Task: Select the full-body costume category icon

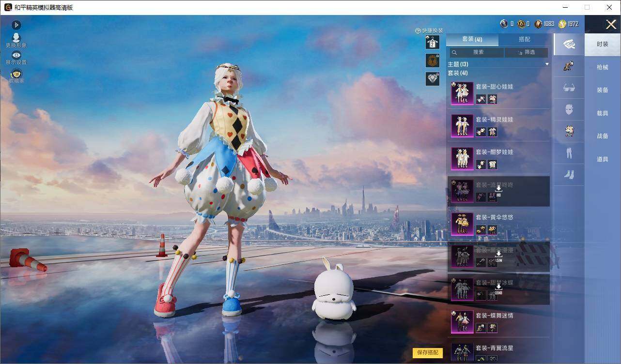Action: point(569,131)
